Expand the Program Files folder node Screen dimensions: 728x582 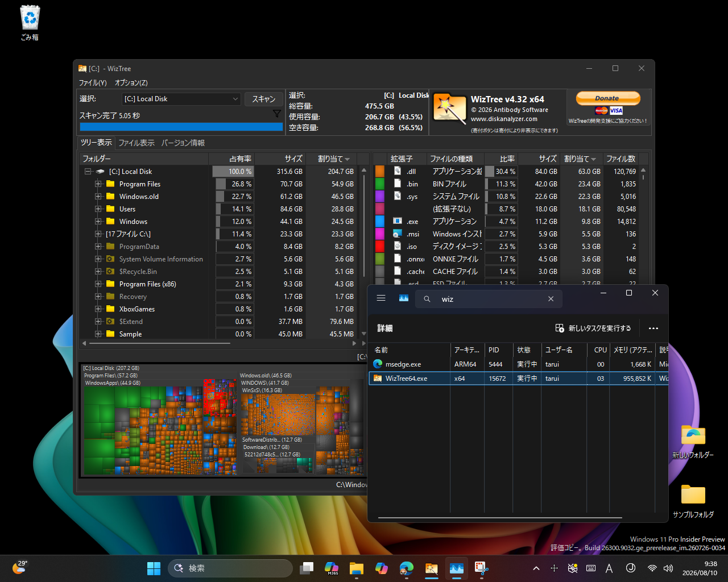click(98, 184)
